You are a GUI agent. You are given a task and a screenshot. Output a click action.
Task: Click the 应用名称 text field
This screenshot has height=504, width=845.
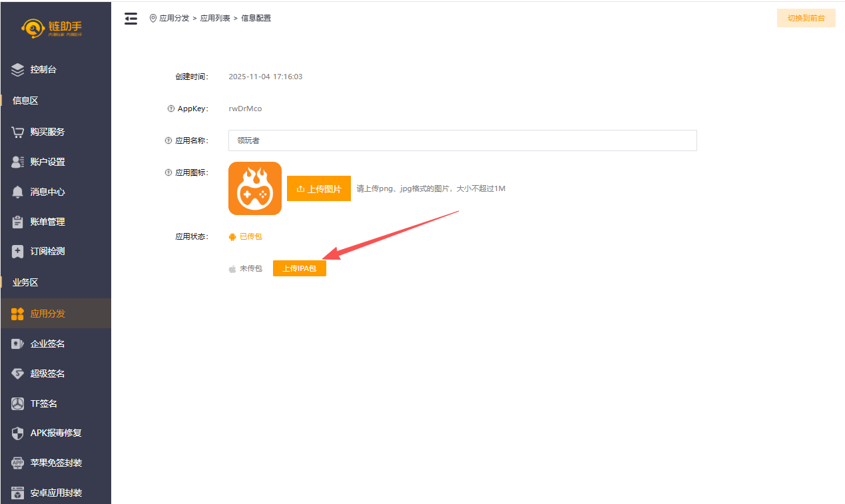click(462, 140)
